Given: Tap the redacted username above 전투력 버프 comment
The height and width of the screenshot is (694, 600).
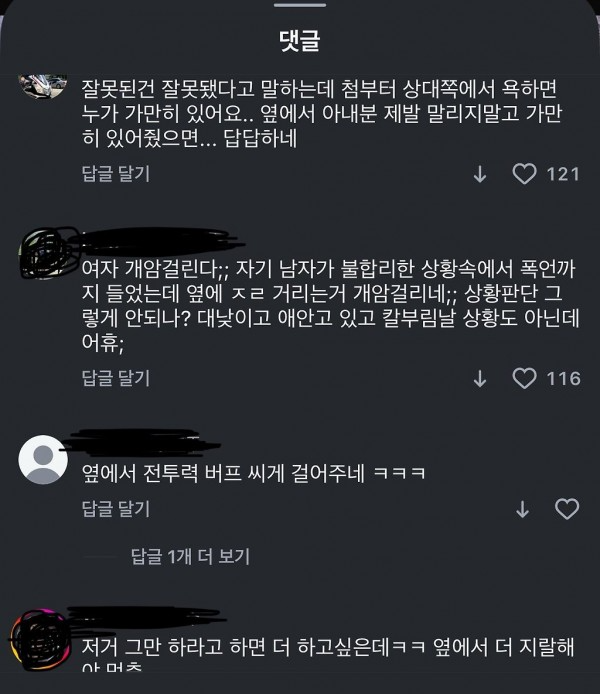Looking at the screenshot, I should (x=142, y=442).
